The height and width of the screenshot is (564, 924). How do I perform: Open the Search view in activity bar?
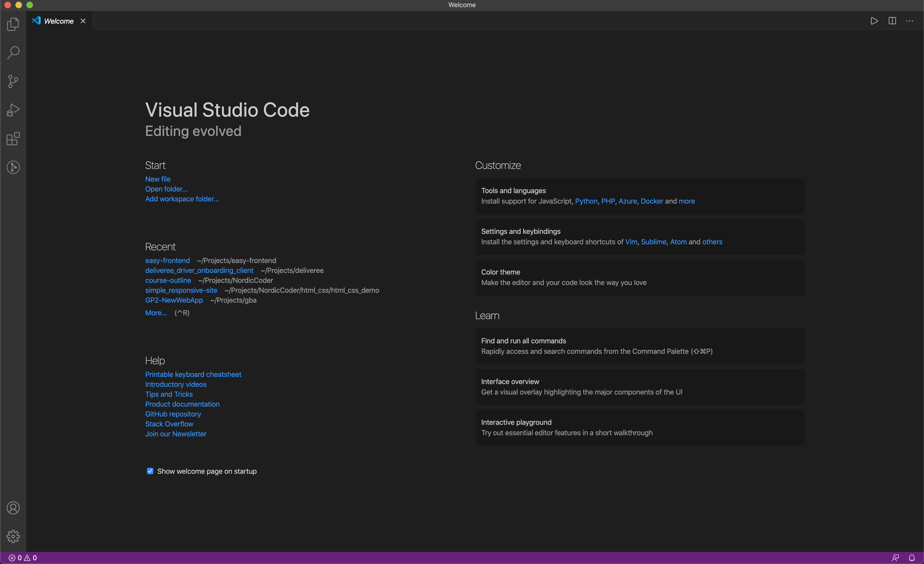coord(13,53)
